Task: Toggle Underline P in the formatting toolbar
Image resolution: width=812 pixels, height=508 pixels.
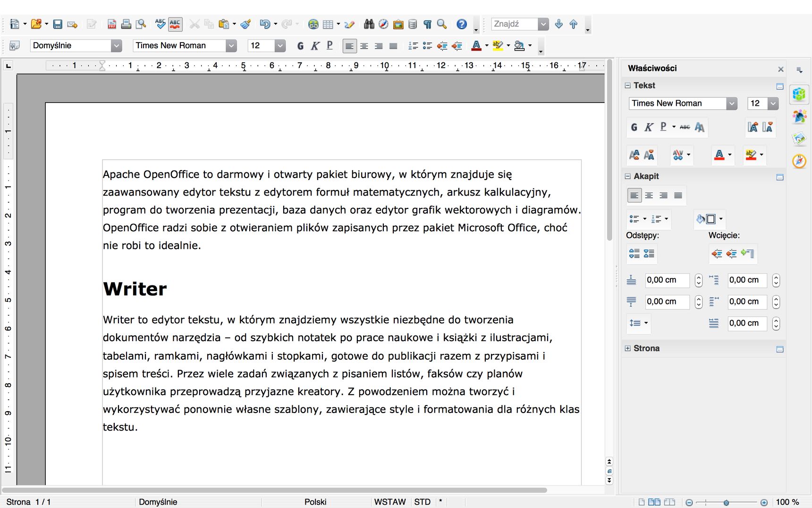Action: [330, 46]
